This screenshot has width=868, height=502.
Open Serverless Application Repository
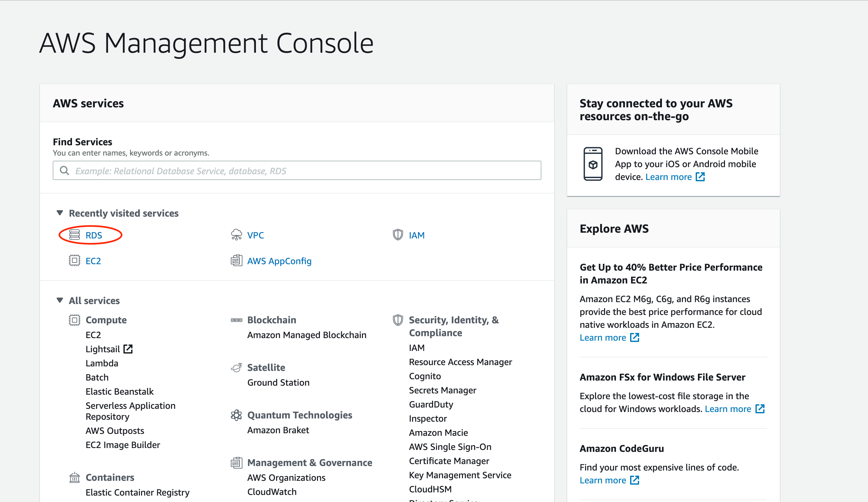click(x=131, y=411)
